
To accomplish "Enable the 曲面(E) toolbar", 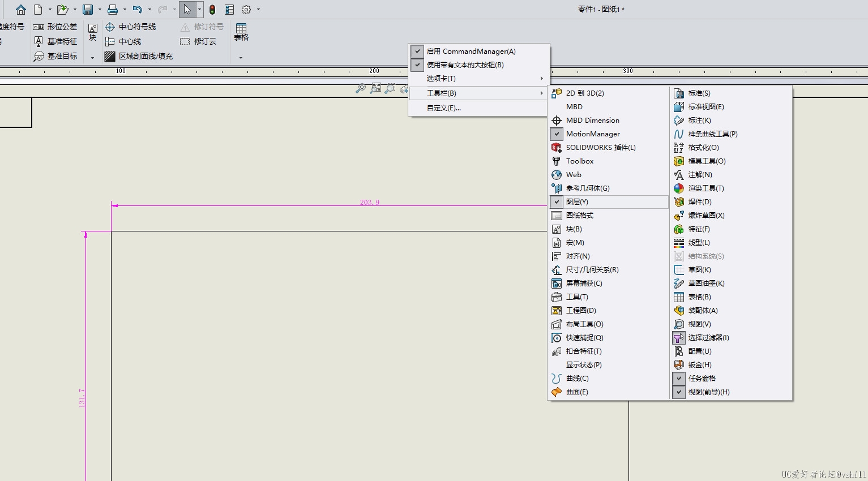I will [x=609, y=392].
